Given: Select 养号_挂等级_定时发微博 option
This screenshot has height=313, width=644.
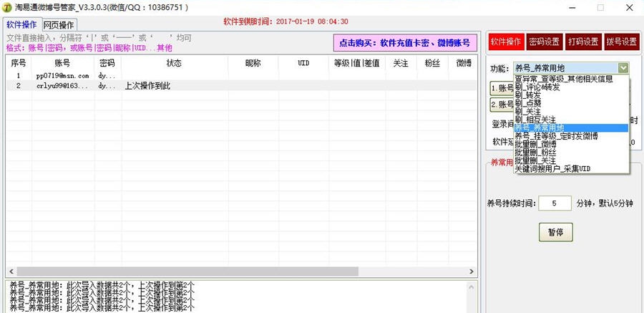Looking at the screenshot, I should [571, 136].
